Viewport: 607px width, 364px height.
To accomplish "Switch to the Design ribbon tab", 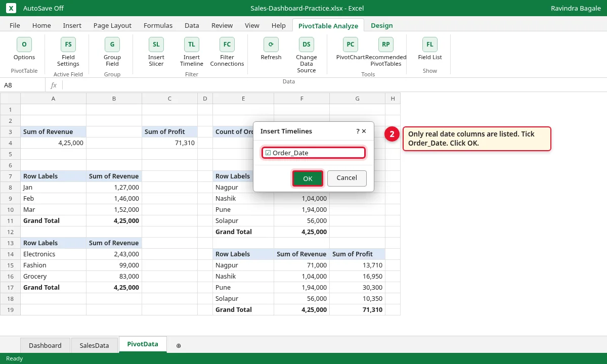I will pos(382,25).
